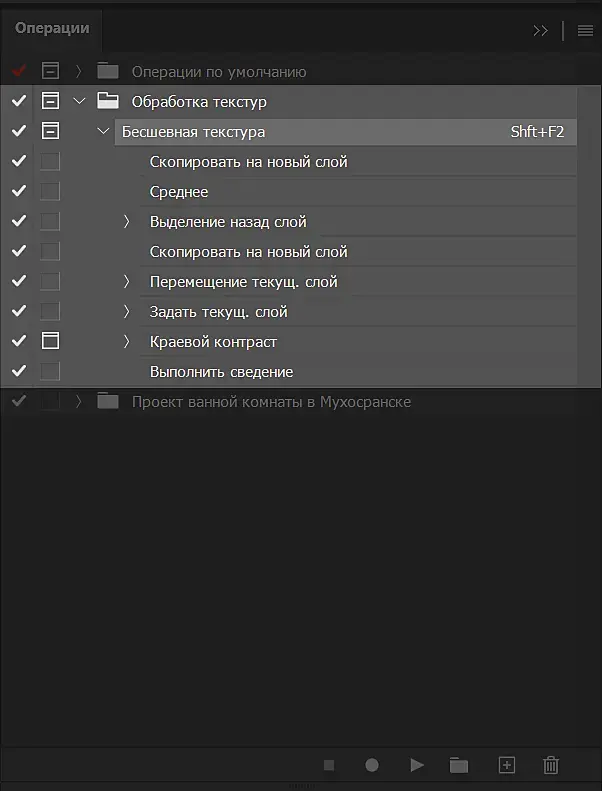The image size is (602, 791).
Task: Expand the Выделение назад слой step
Action: [x=127, y=222]
